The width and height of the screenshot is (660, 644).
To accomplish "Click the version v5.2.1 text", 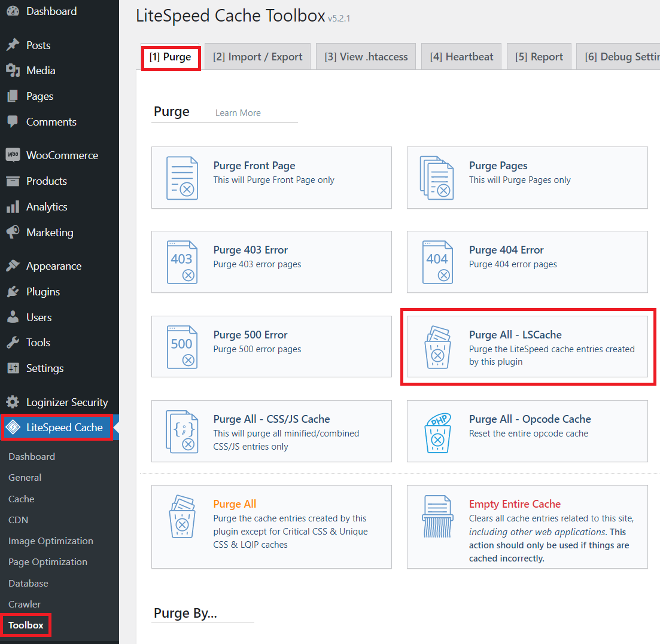I will [339, 19].
